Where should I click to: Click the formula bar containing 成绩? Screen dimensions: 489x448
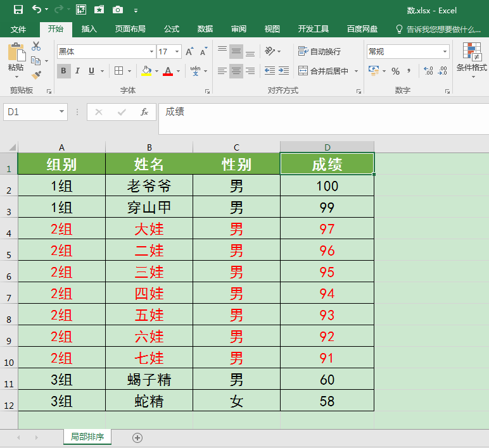point(324,119)
